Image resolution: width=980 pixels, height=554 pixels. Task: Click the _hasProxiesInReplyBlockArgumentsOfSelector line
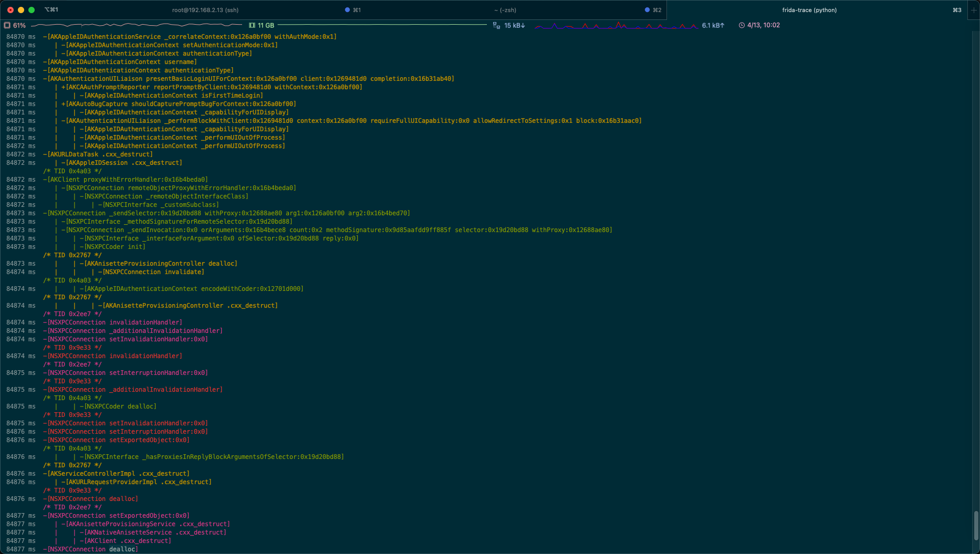[212, 457]
